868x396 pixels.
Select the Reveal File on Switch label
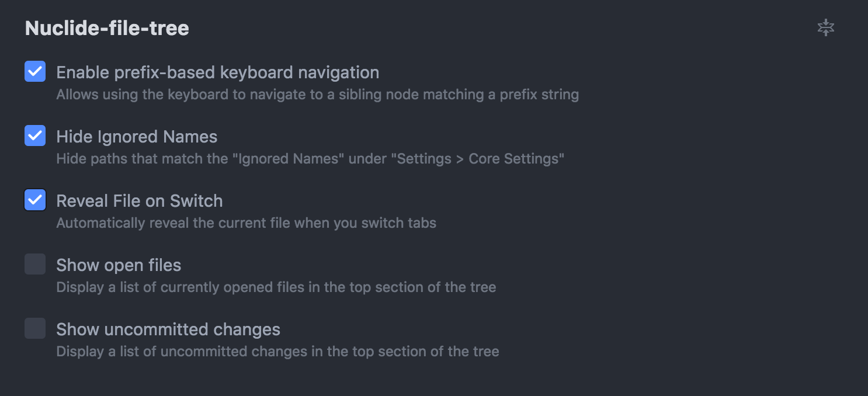(140, 201)
